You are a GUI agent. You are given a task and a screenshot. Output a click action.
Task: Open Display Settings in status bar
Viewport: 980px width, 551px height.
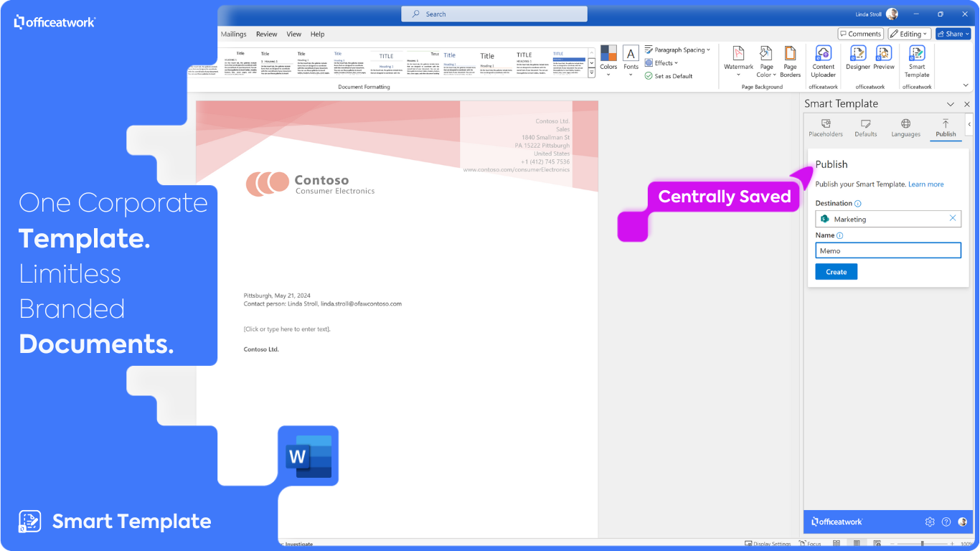(768, 544)
